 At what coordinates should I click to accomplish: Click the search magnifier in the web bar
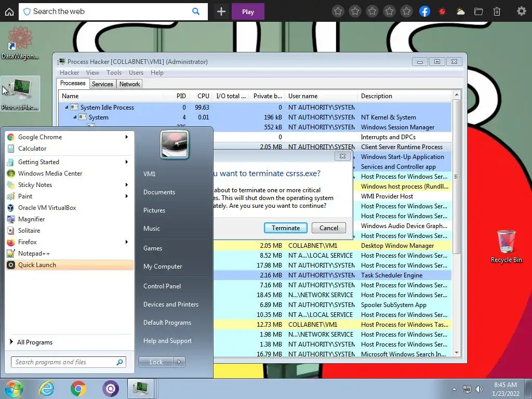tap(196, 11)
